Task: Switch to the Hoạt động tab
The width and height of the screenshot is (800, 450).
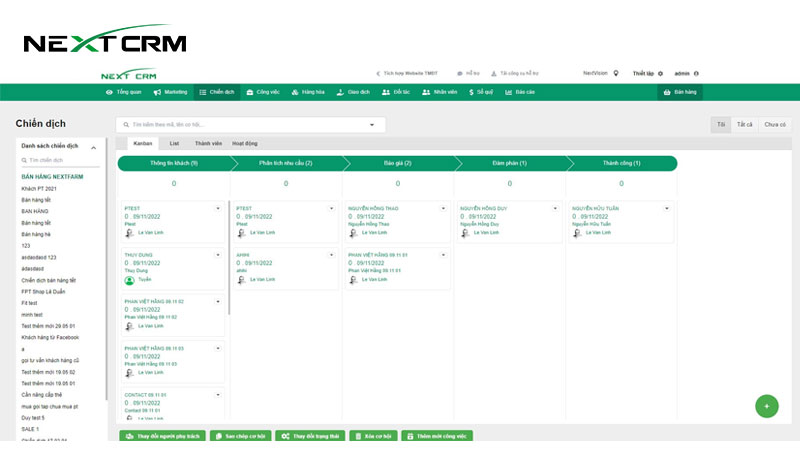Action: pos(244,143)
